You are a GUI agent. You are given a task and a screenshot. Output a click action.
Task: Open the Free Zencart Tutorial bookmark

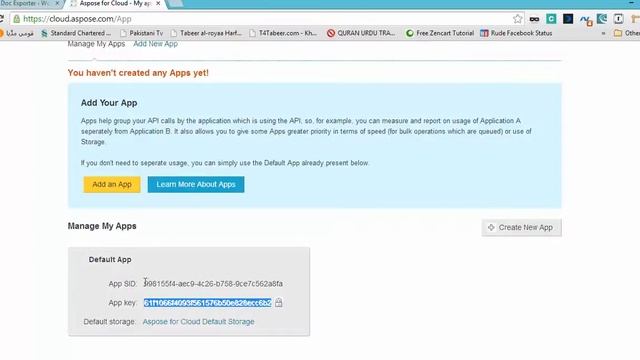(440, 33)
